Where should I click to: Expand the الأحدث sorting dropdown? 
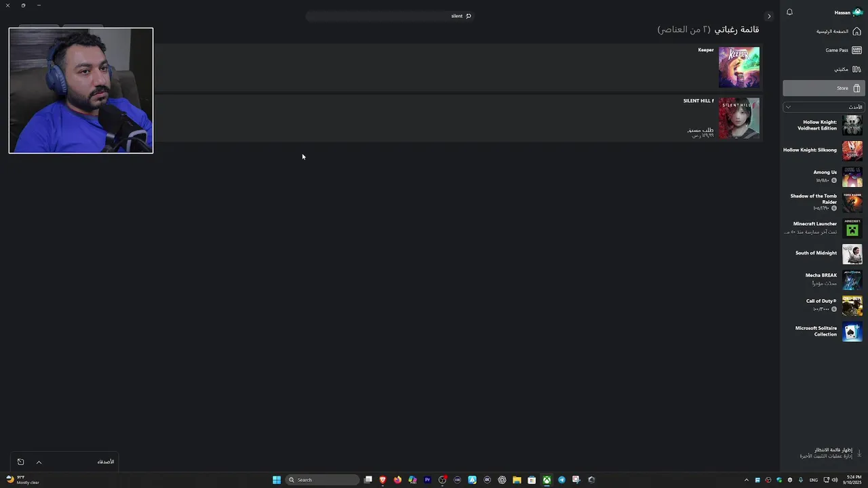click(823, 107)
